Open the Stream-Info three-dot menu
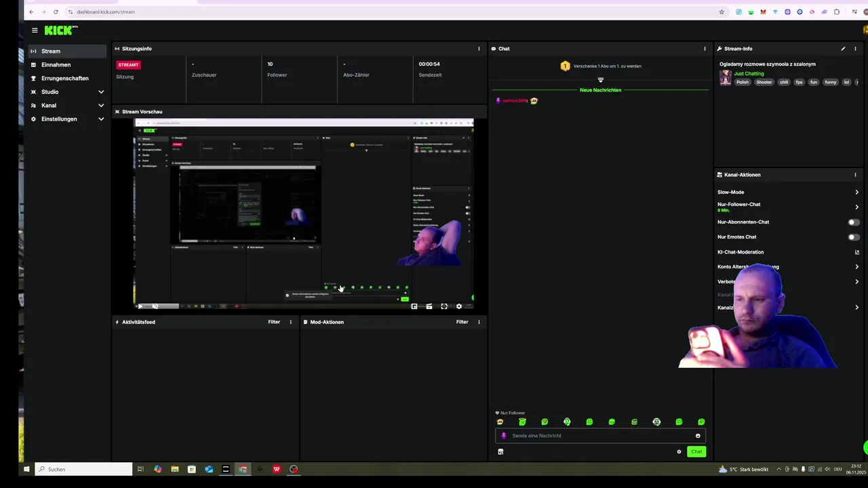The image size is (868, 488). point(855,49)
